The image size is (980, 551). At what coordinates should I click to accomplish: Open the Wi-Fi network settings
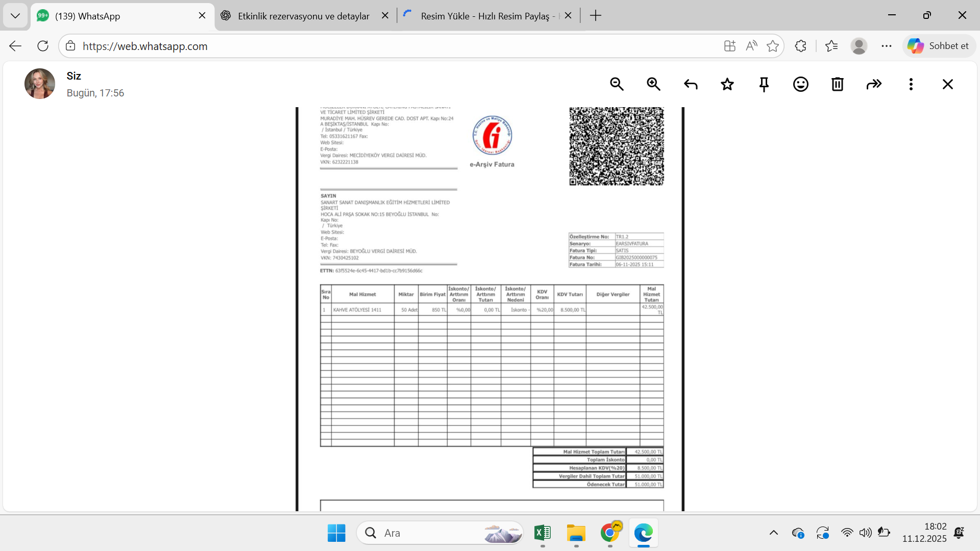847,533
